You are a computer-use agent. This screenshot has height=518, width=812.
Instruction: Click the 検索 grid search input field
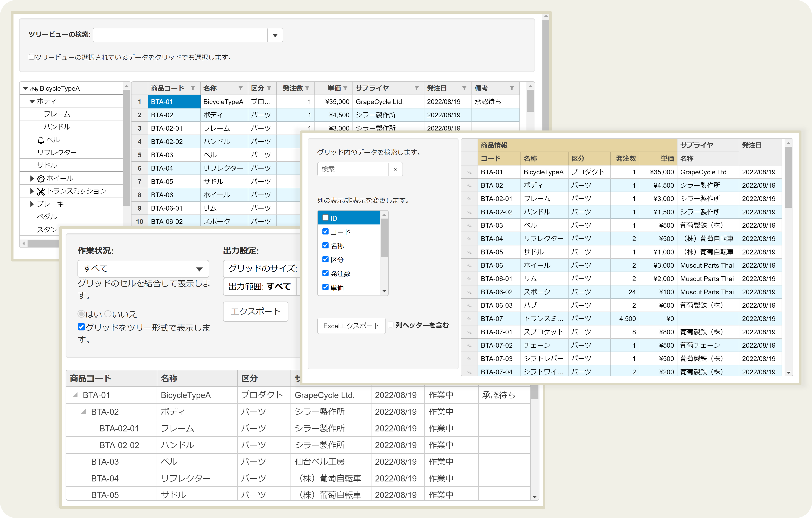(353, 169)
